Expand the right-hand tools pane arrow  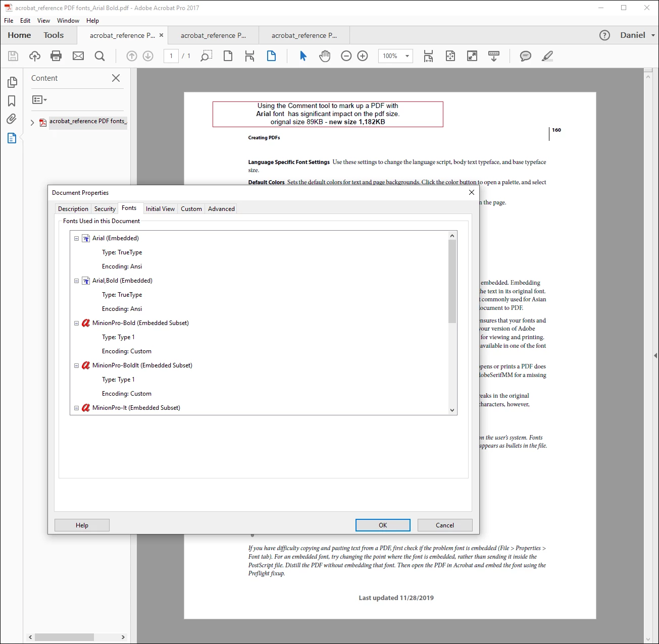[655, 356]
